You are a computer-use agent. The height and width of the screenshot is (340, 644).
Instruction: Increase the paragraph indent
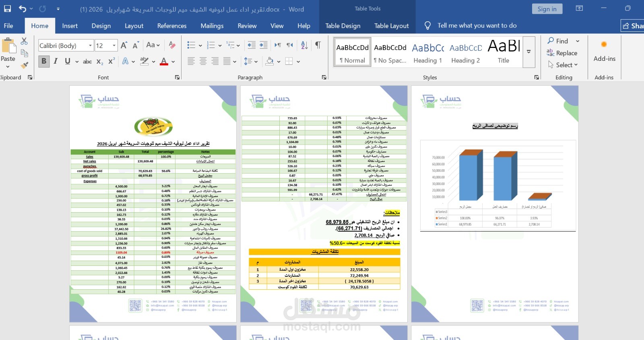264,45
